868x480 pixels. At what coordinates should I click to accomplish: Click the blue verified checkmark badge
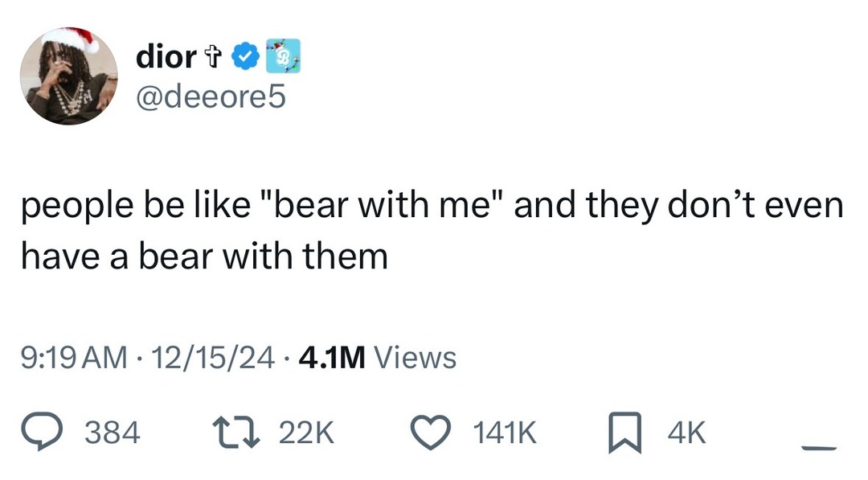[244, 56]
